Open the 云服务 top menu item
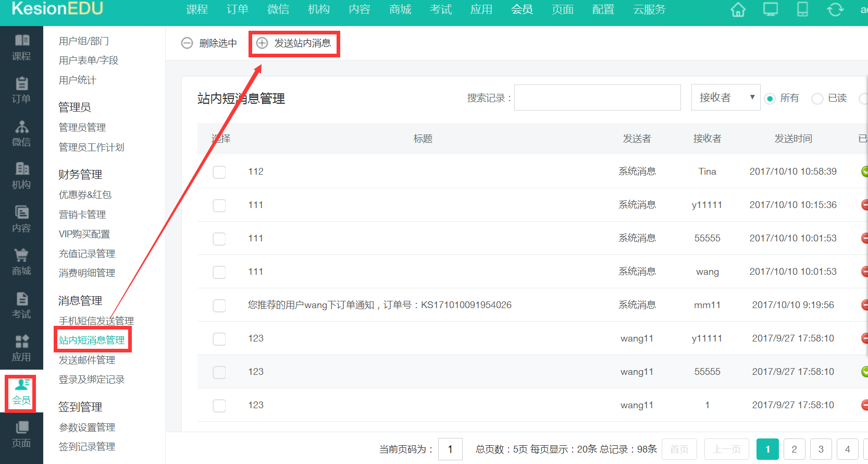Image resolution: width=868 pixels, height=464 pixels. pos(649,10)
